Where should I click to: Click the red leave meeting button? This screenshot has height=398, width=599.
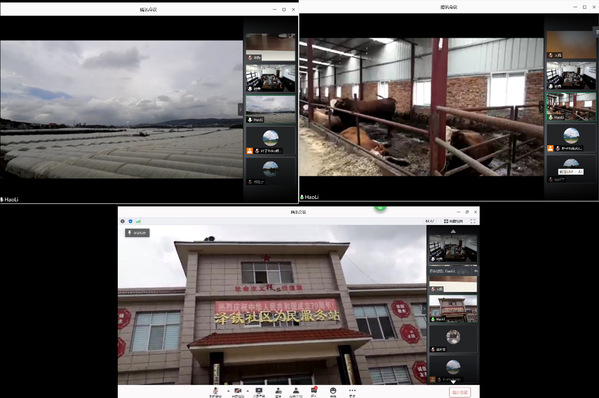pyautogui.click(x=460, y=392)
